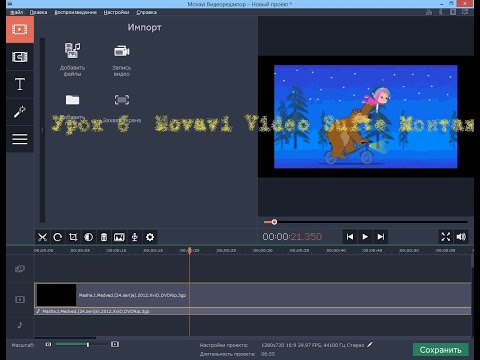Rotate the clip with the rotate icon
This screenshot has width=480, height=360.
coord(58,237)
